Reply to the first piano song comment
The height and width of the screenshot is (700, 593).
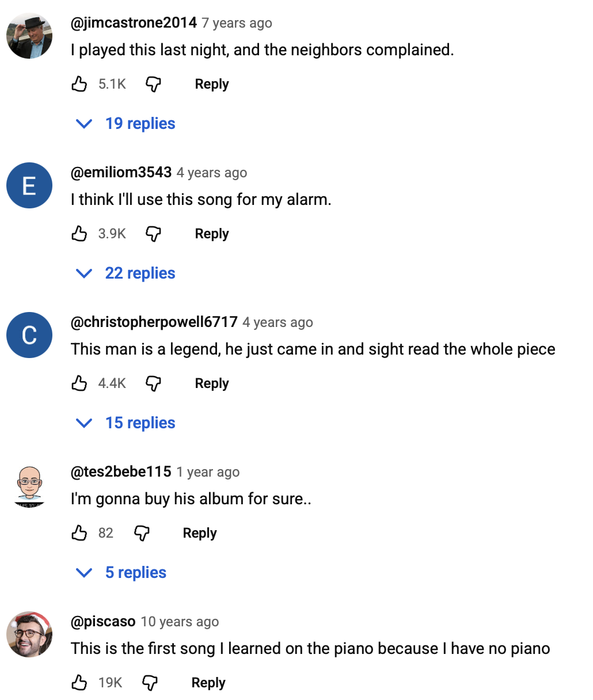[208, 683]
